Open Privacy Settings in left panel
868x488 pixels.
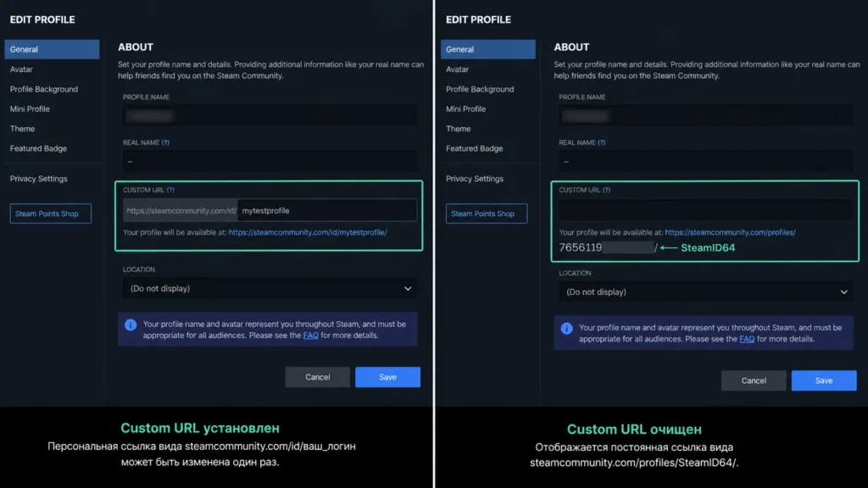[x=39, y=179]
